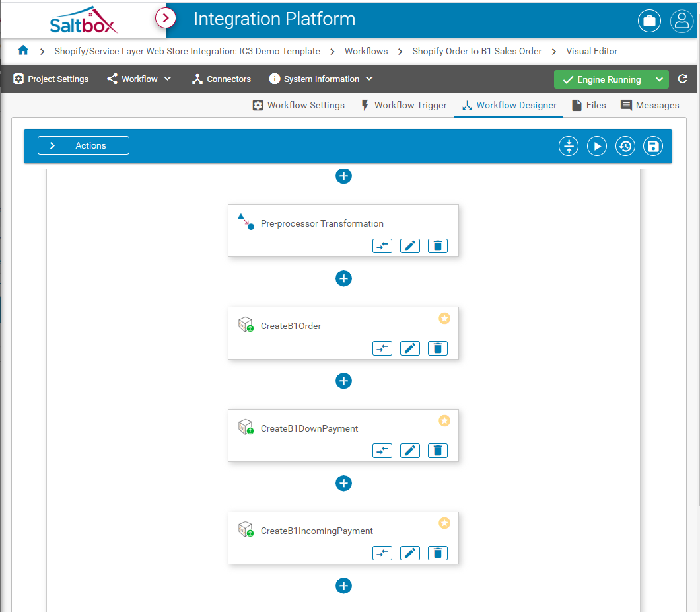
Task: Open the workflow history icon
Action: (625, 146)
